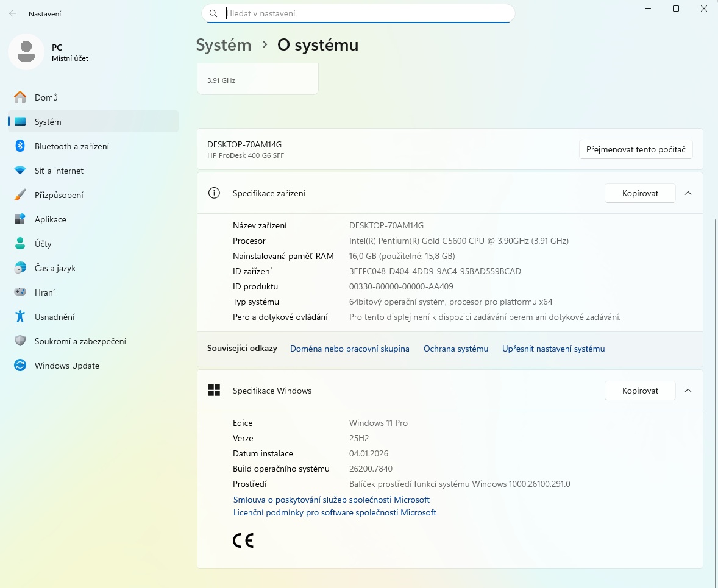The width and height of the screenshot is (718, 588).
Task: Select Systém in the left navigation
Action: 48,122
